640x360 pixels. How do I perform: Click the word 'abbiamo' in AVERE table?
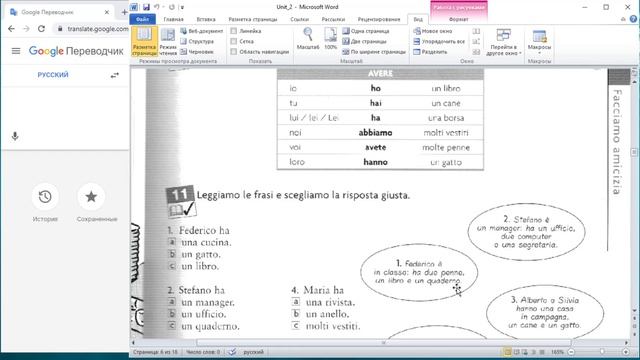[x=376, y=133]
